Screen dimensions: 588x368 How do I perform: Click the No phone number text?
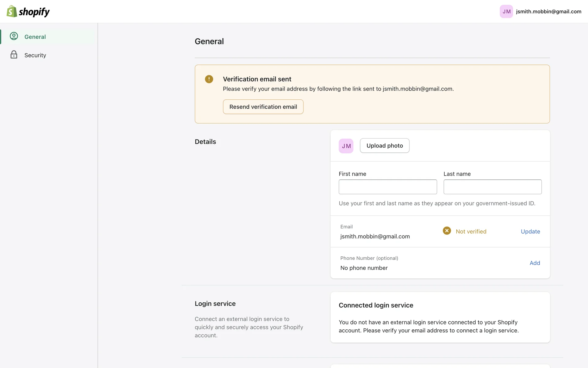pos(364,268)
